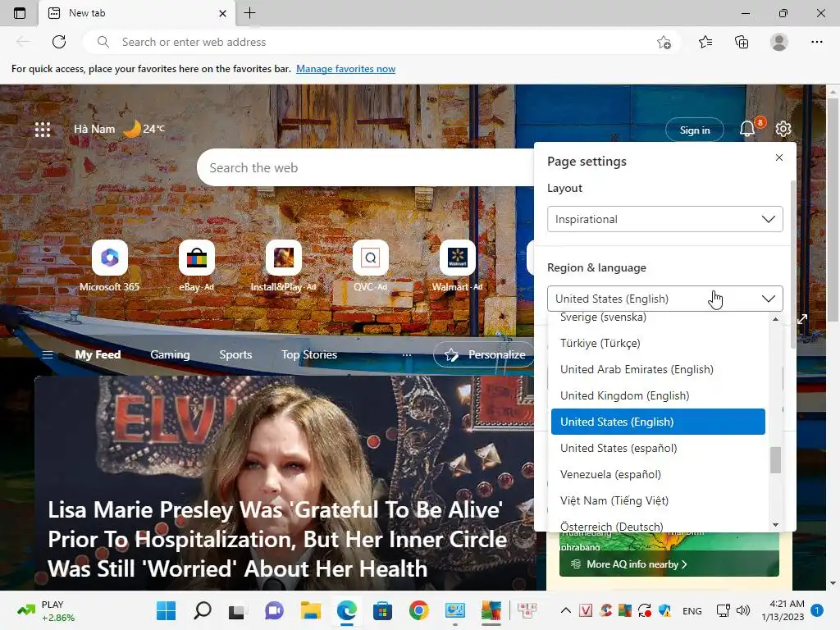840x630 pixels.
Task: Click the browser address bar field
Action: 381,42
